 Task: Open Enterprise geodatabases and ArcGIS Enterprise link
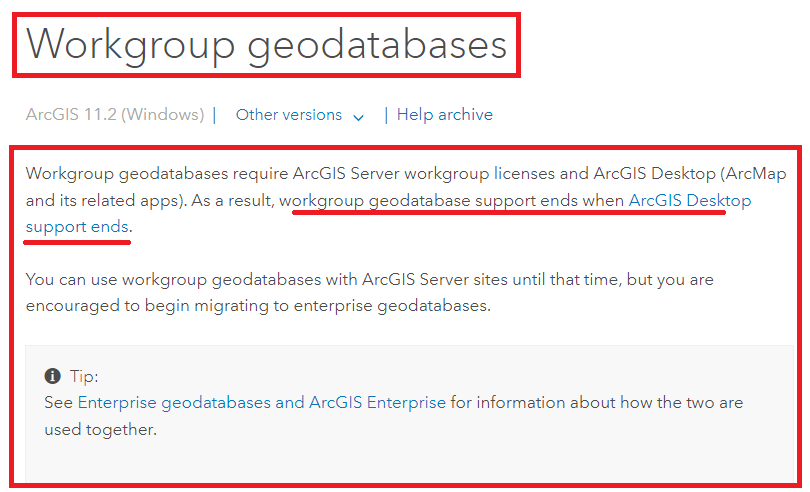click(x=261, y=403)
